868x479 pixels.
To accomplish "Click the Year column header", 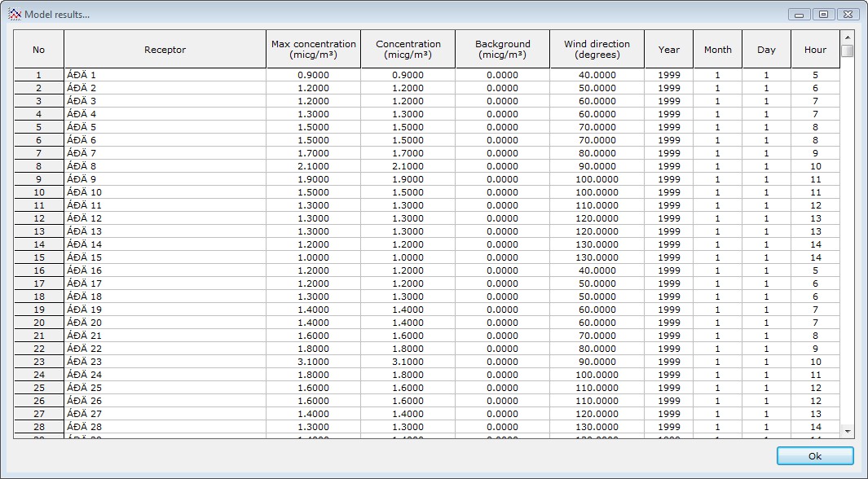I will (668, 50).
